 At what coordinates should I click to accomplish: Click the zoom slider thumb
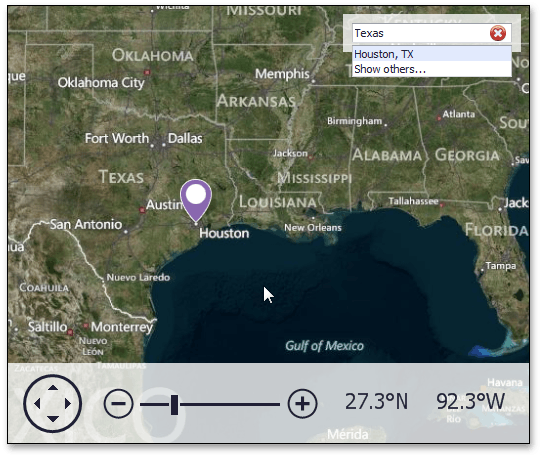tap(175, 404)
